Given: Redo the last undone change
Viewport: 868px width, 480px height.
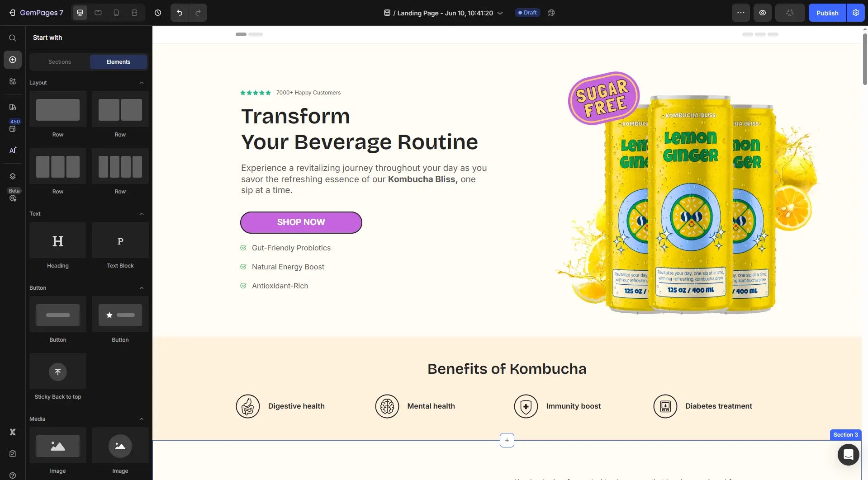Looking at the screenshot, I should click(198, 13).
